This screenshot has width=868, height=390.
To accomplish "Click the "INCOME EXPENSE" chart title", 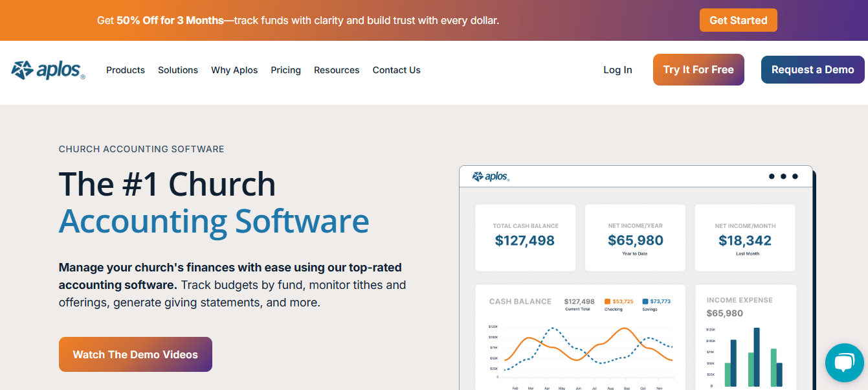I will coord(740,300).
